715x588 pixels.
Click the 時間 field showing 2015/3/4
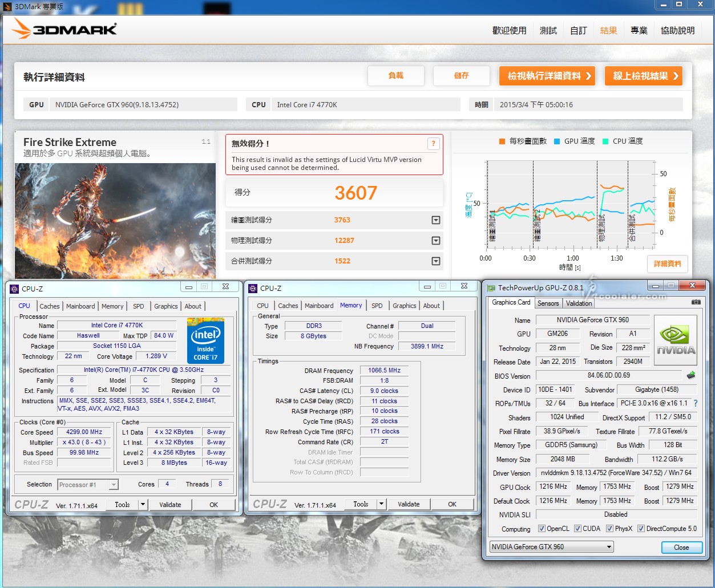coord(589,104)
